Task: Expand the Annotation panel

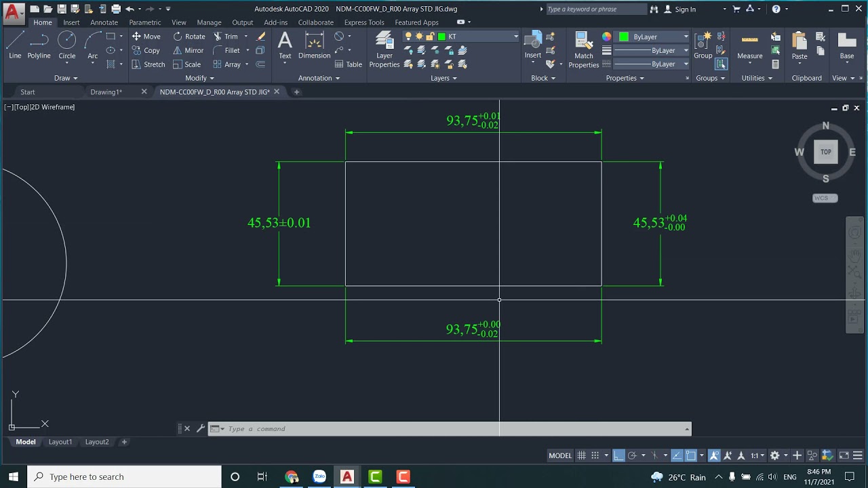Action: (x=319, y=78)
